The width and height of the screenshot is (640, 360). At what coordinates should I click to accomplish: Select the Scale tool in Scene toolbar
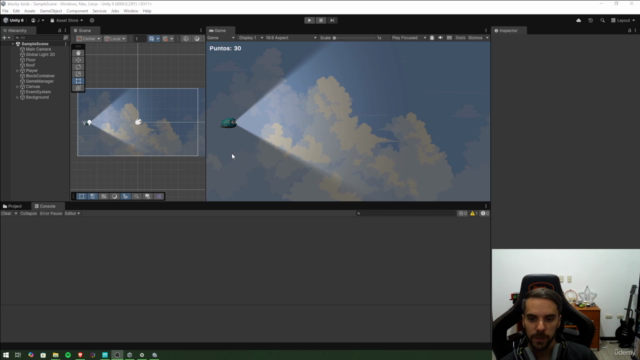(x=78, y=74)
